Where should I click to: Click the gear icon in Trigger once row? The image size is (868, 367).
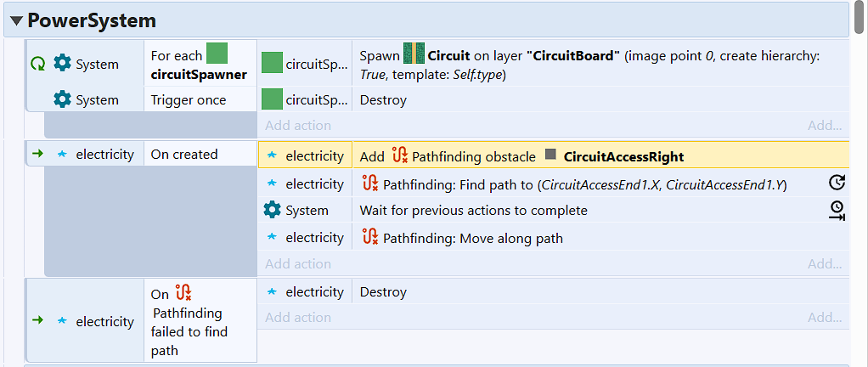point(63,99)
